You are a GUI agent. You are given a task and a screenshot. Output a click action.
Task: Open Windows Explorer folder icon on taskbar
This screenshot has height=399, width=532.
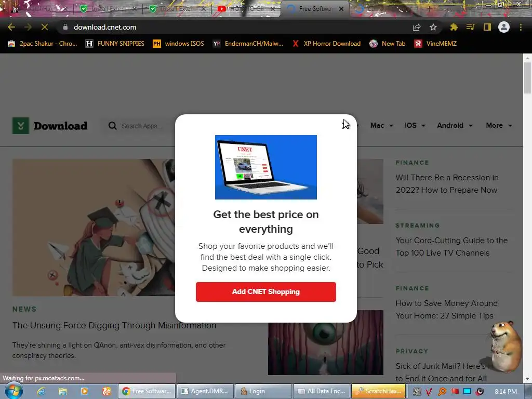63,391
